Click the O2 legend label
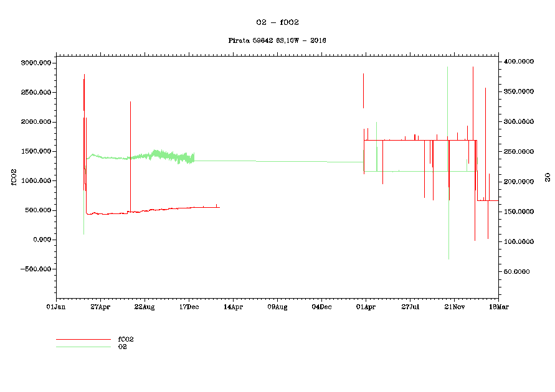 pos(123,347)
